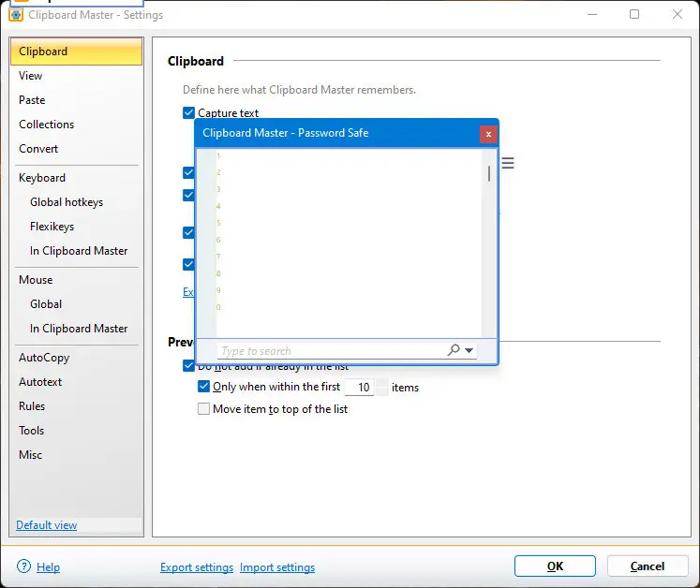Enable Move item to top of the list

click(203, 408)
